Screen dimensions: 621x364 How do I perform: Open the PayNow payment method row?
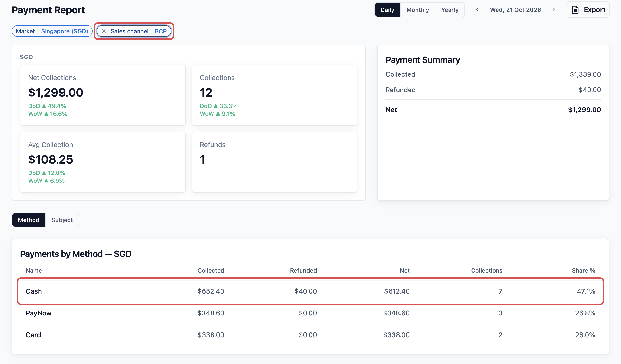310,313
